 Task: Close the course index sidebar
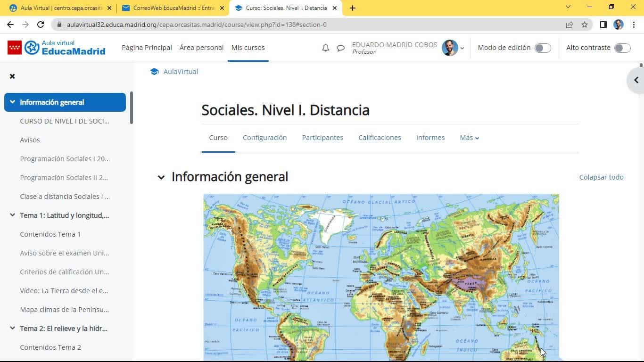point(12,76)
